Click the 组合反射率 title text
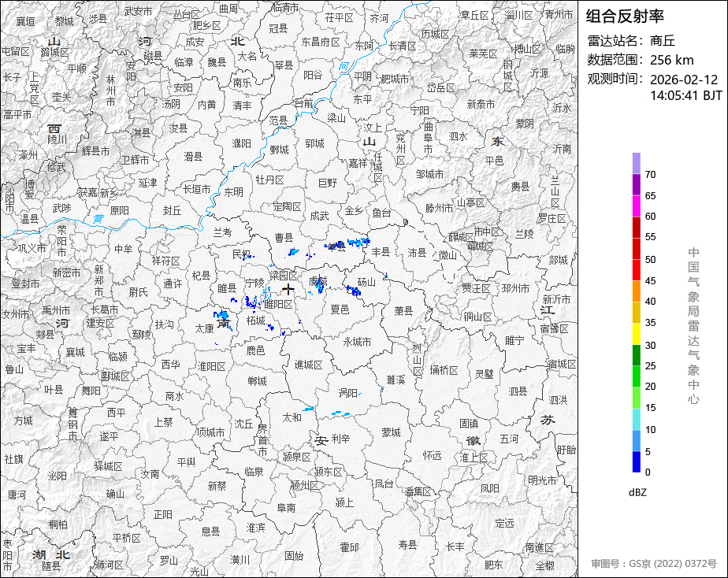The height and width of the screenshot is (578, 728). (x=625, y=17)
